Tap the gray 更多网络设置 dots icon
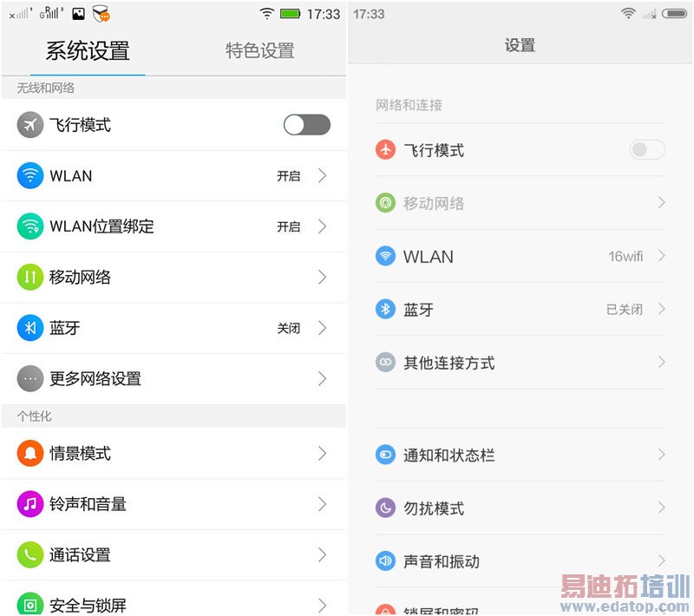 coord(30,378)
